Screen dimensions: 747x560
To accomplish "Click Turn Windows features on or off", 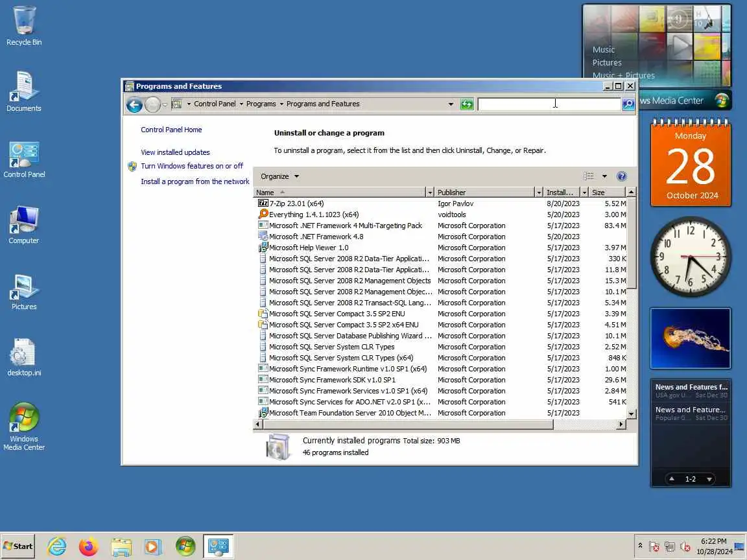I will coord(192,166).
